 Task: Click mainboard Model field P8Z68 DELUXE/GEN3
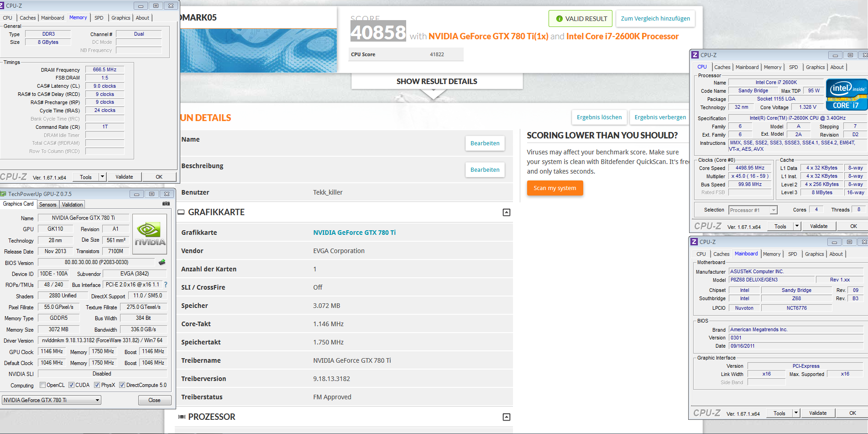tap(772, 280)
